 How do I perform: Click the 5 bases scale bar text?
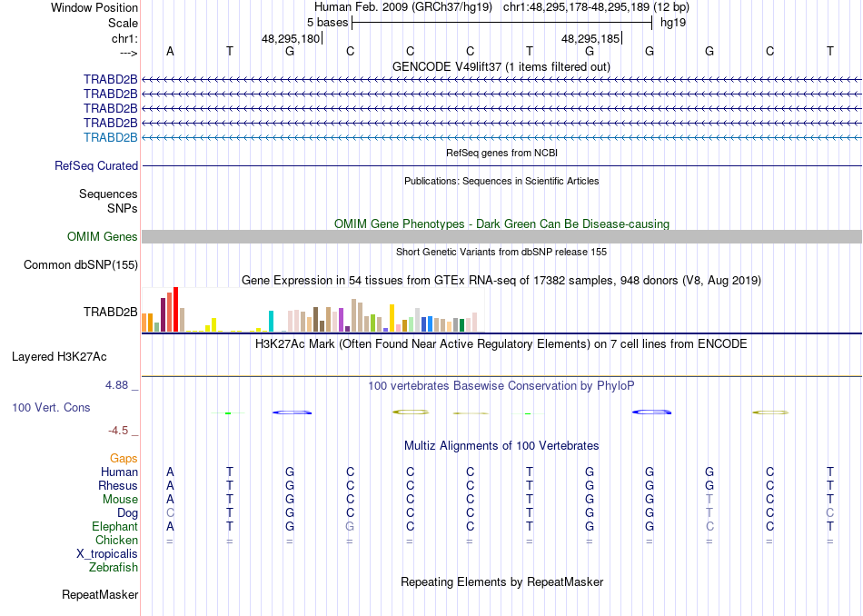[x=327, y=23]
